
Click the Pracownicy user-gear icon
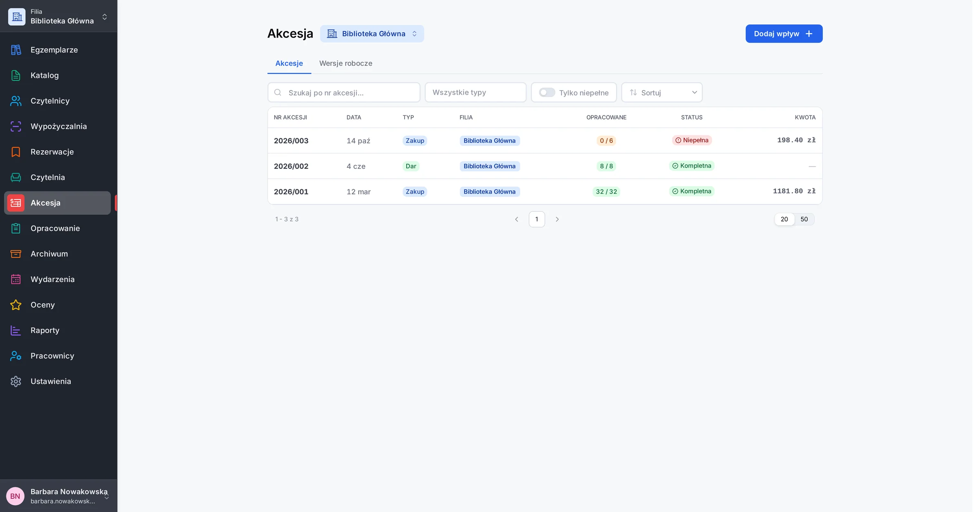(16, 356)
